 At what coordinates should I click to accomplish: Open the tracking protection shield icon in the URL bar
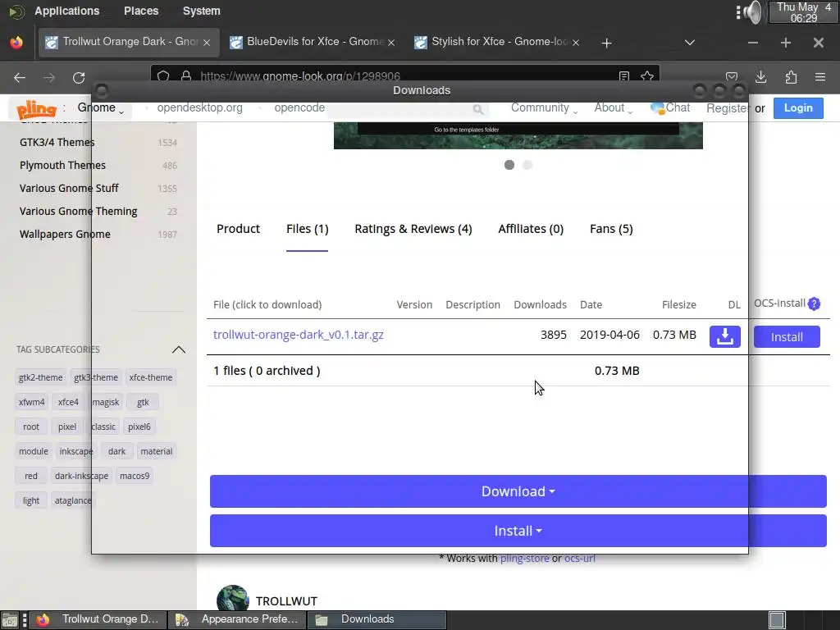[x=163, y=76]
